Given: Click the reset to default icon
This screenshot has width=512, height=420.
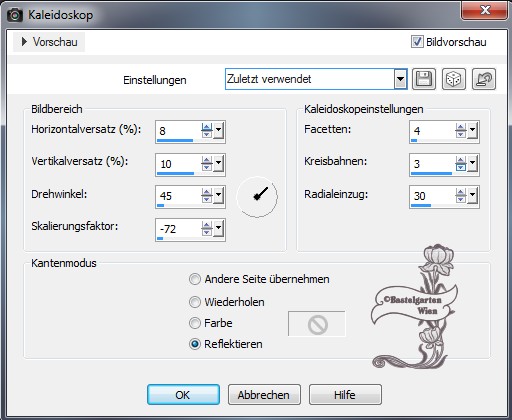Looking at the screenshot, I should click(484, 79).
